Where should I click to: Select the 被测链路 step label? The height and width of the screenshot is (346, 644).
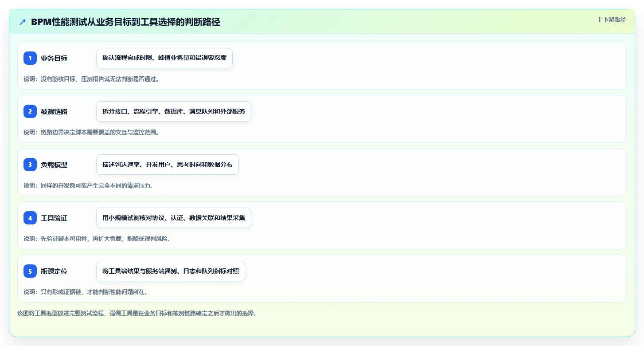pos(54,111)
